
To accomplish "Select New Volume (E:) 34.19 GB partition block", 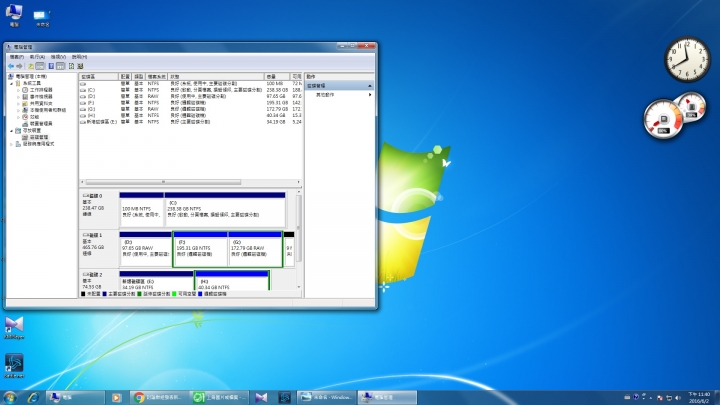I will coord(157,281).
